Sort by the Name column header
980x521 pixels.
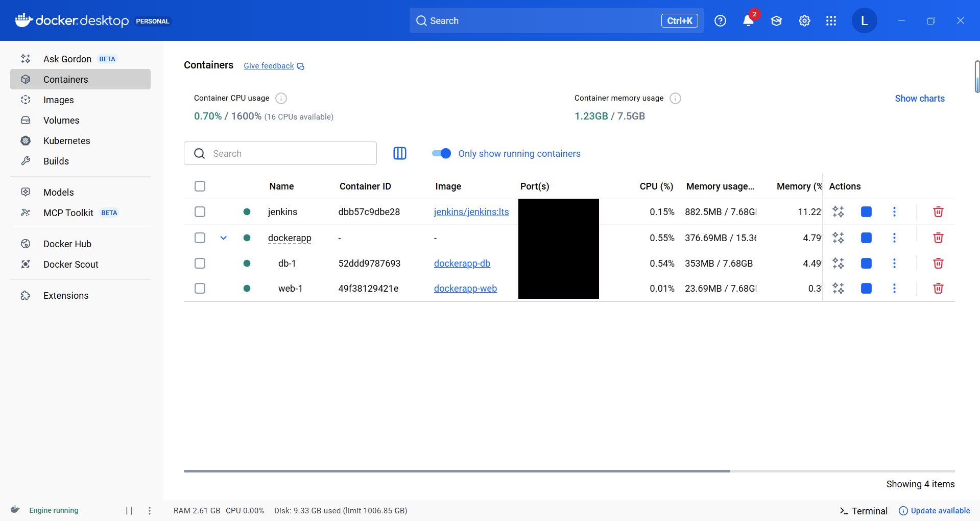point(281,186)
